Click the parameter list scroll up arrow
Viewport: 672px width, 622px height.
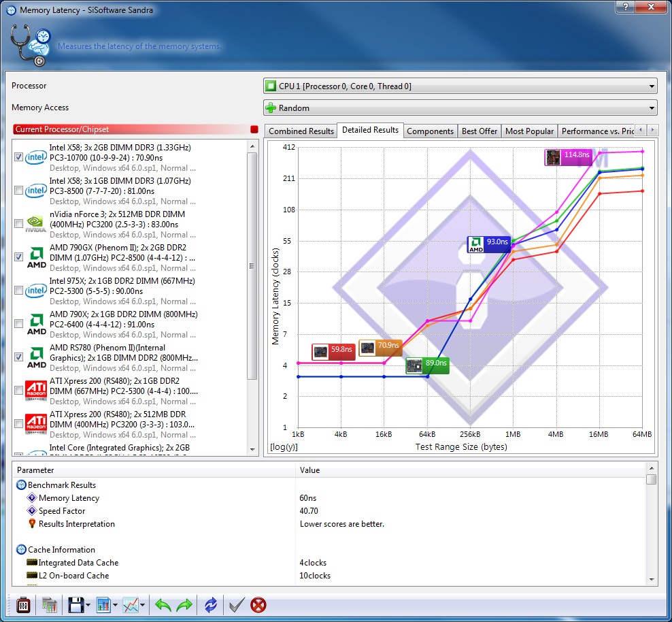click(652, 468)
